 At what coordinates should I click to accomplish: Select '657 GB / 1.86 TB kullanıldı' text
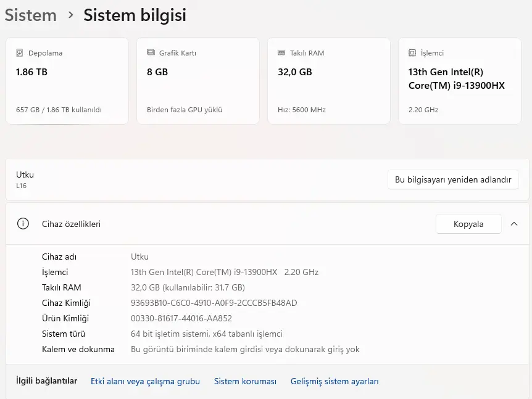pyautogui.click(x=59, y=110)
